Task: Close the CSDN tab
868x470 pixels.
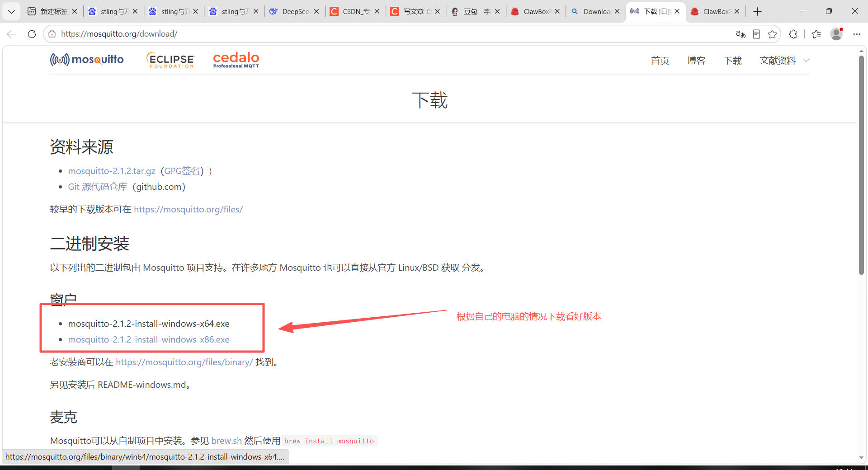Action: click(377, 11)
